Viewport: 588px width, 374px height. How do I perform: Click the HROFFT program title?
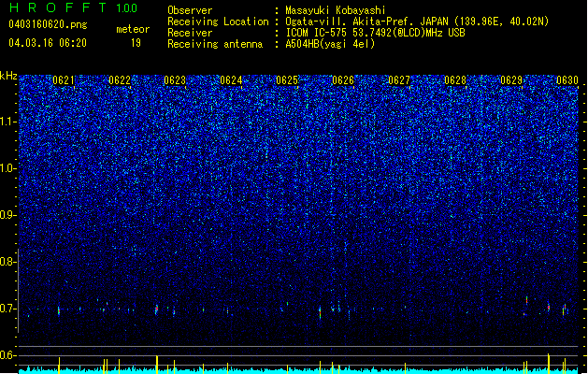pos(57,7)
